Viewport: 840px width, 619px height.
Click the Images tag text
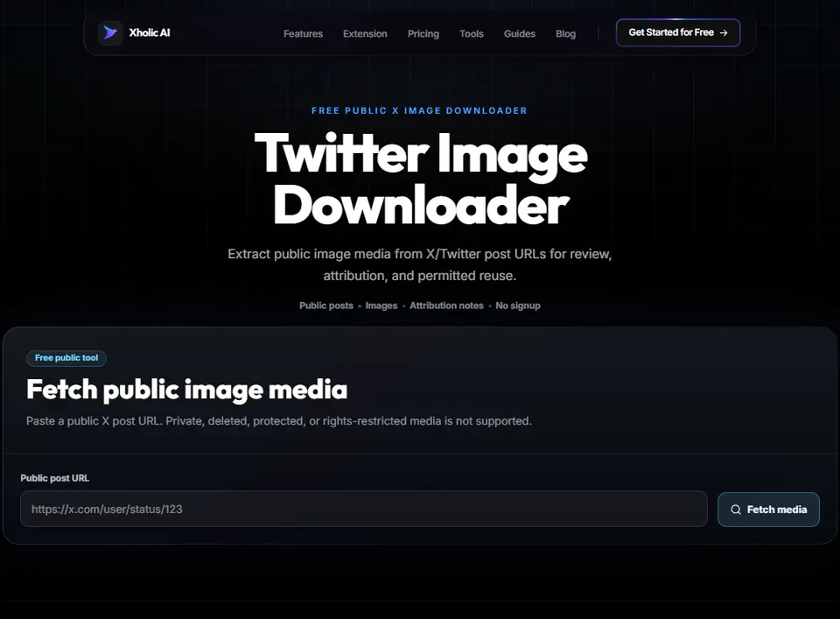click(x=381, y=306)
